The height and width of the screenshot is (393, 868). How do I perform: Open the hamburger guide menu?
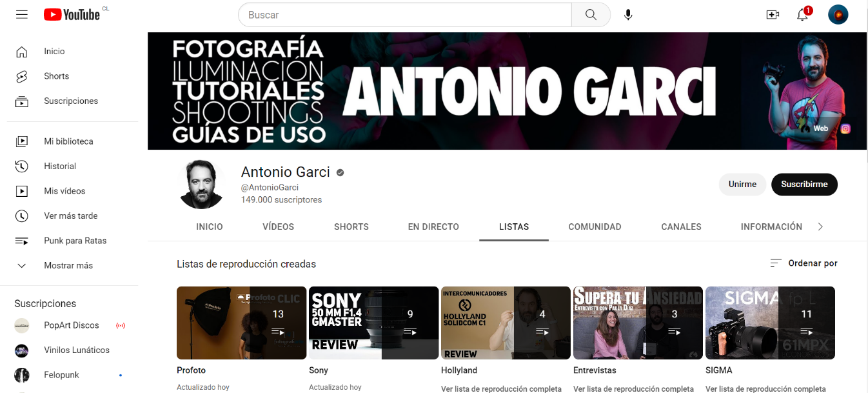(22, 14)
